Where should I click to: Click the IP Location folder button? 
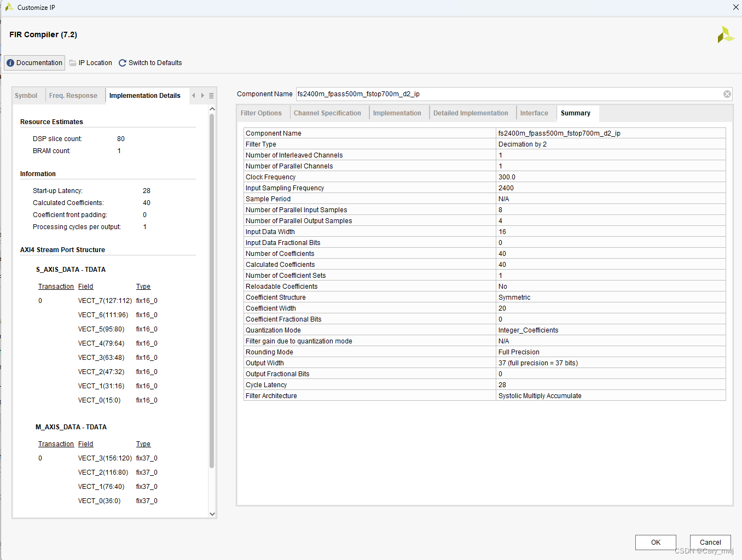pos(90,63)
